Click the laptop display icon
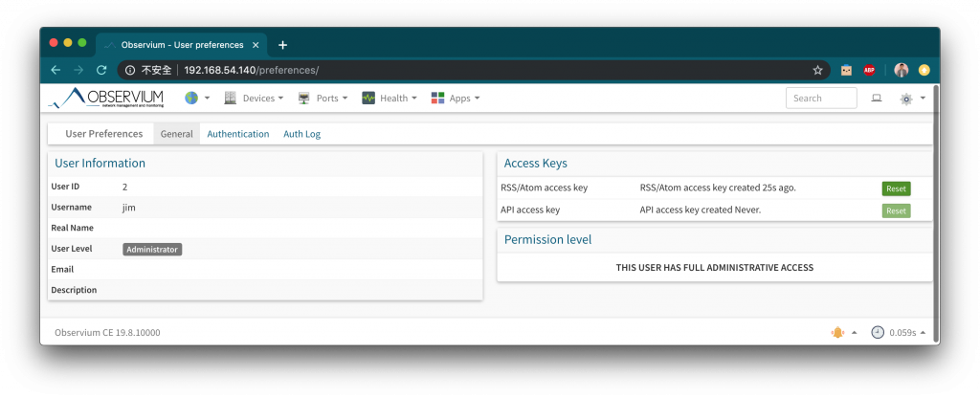Viewport: 980px width, 398px height. click(877, 99)
